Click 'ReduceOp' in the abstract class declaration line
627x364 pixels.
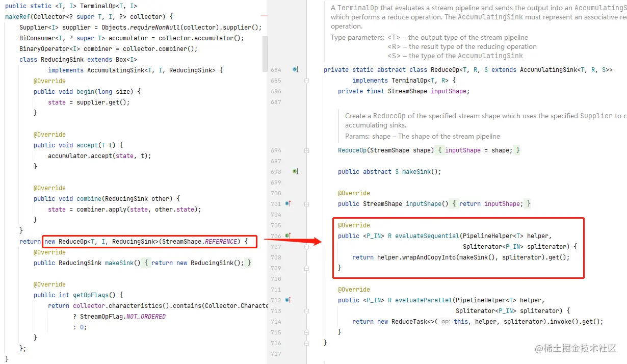[445, 70]
